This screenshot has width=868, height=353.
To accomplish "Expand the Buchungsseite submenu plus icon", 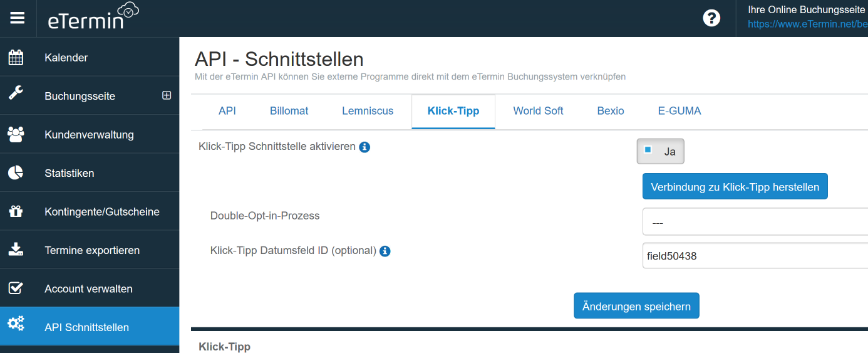I will [x=167, y=96].
